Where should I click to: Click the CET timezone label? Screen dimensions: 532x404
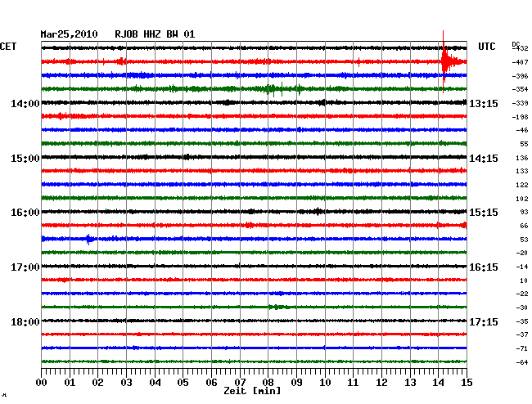tap(8, 47)
